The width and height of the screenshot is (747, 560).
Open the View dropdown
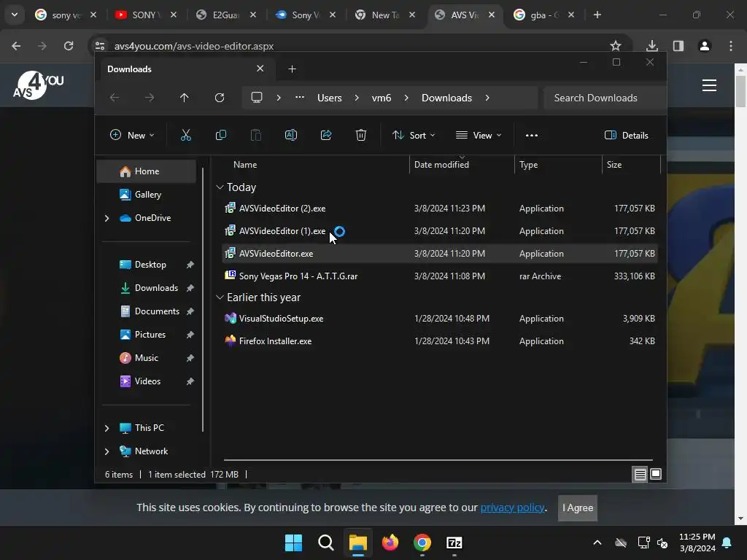tap(479, 135)
